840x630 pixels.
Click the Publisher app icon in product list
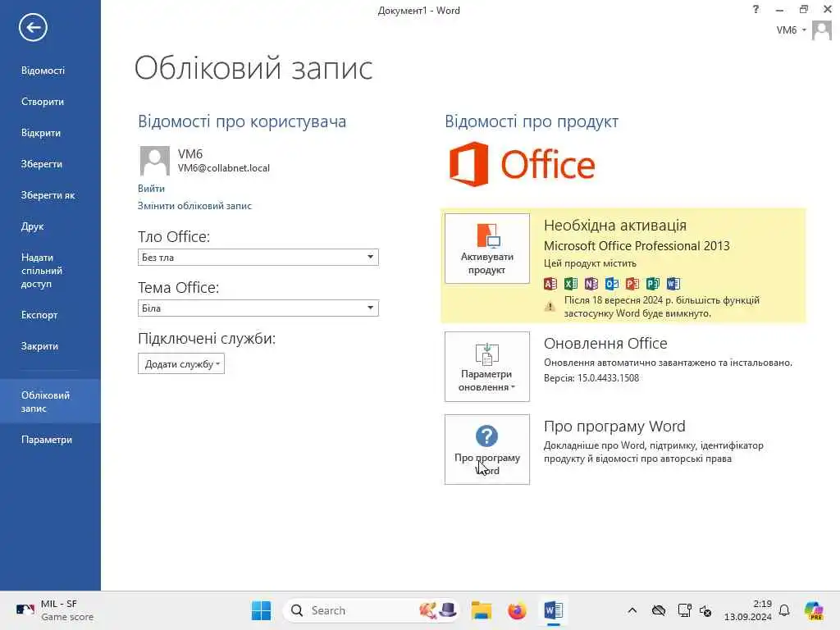pos(652,284)
